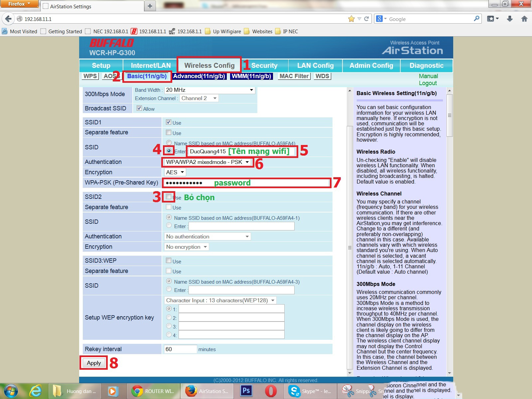532x399 pixels.
Task: Select WEP key number 2 radio
Action: click(x=169, y=317)
